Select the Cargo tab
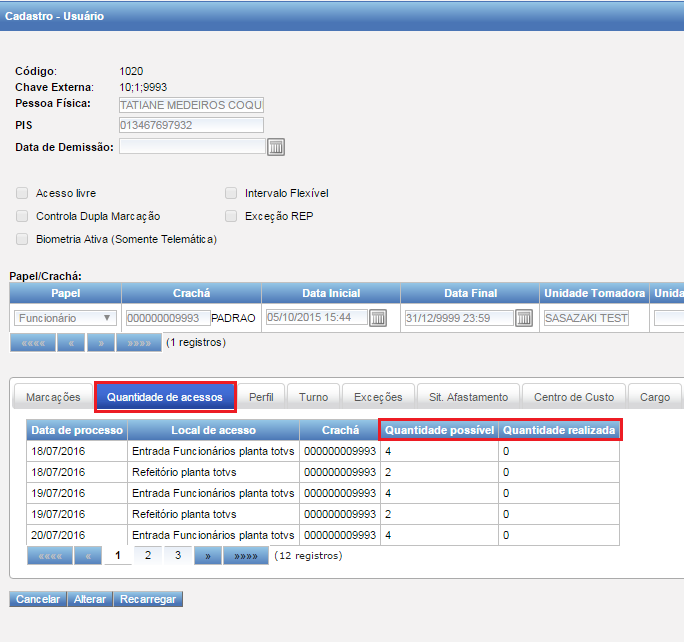 [654, 397]
